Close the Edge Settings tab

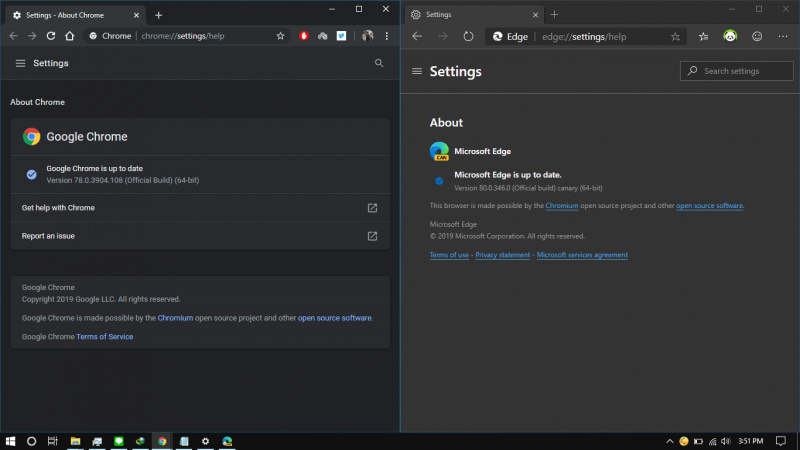tap(535, 15)
